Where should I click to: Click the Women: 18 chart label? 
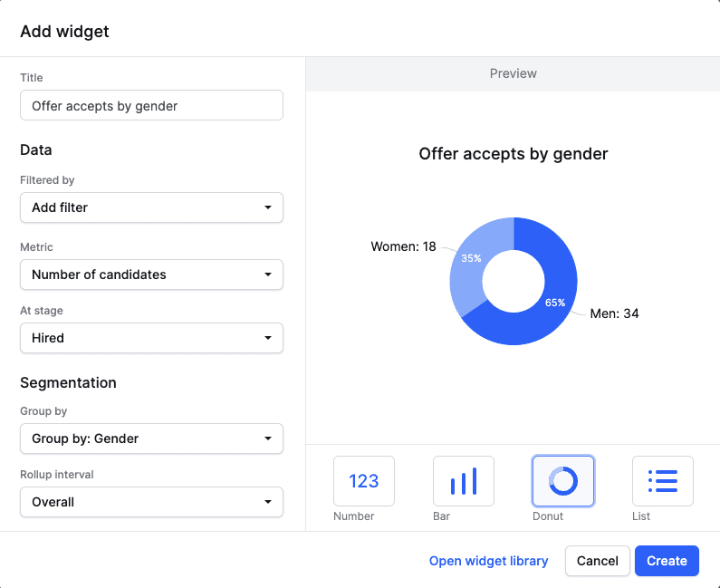[403, 246]
